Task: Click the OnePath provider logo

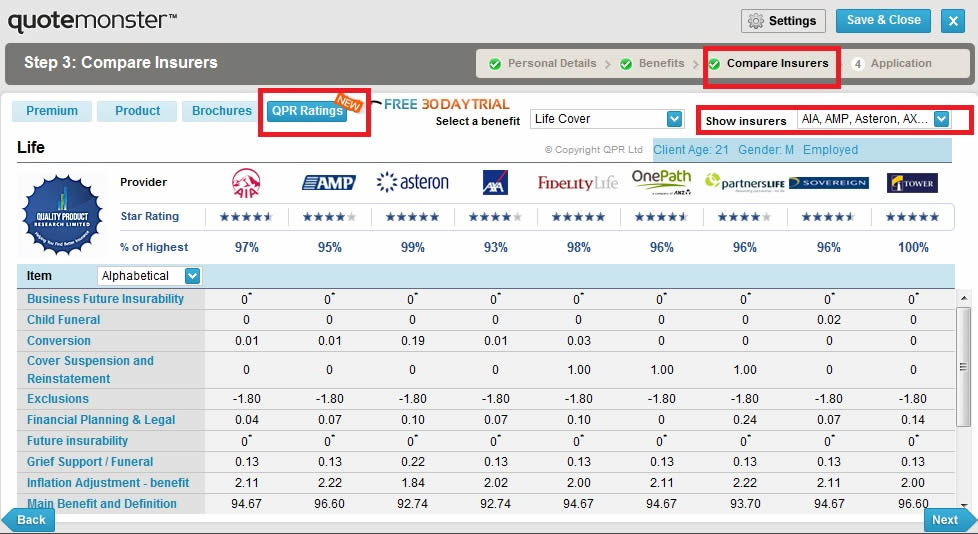Action: (x=661, y=181)
